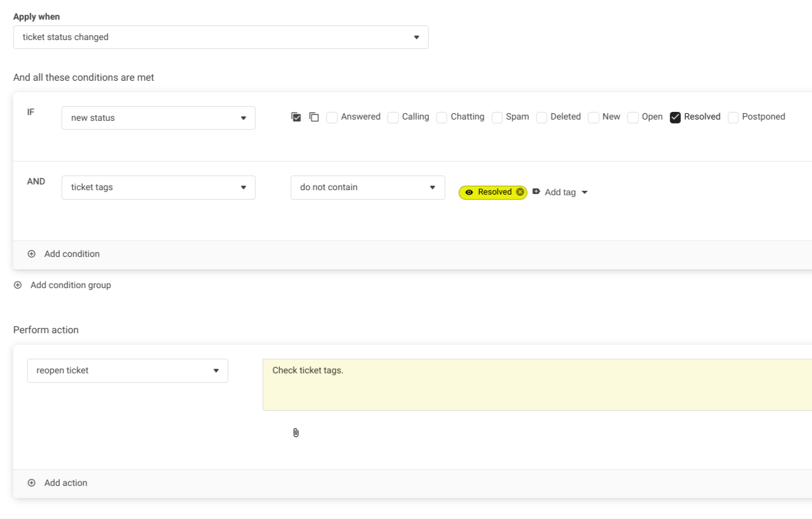
Task: Click the plus icon beside Add condition
Action: [32, 254]
